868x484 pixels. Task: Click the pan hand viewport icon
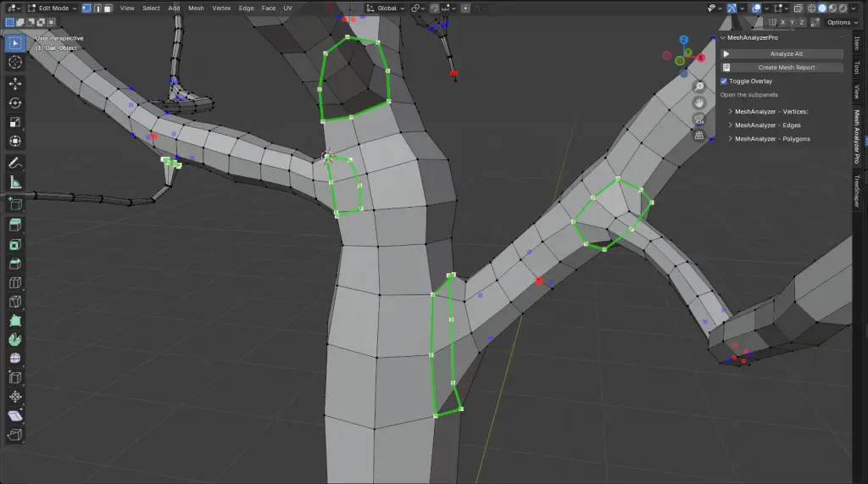click(x=699, y=103)
